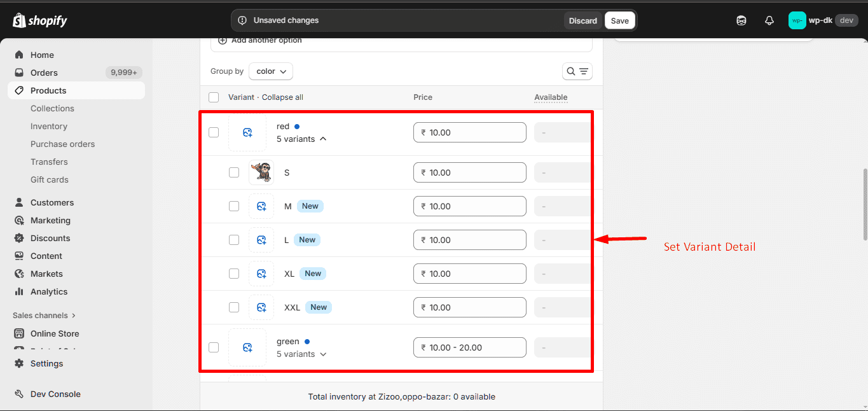Click the notification bell icon
The height and width of the screenshot is (411, 868).
[769, 20]
